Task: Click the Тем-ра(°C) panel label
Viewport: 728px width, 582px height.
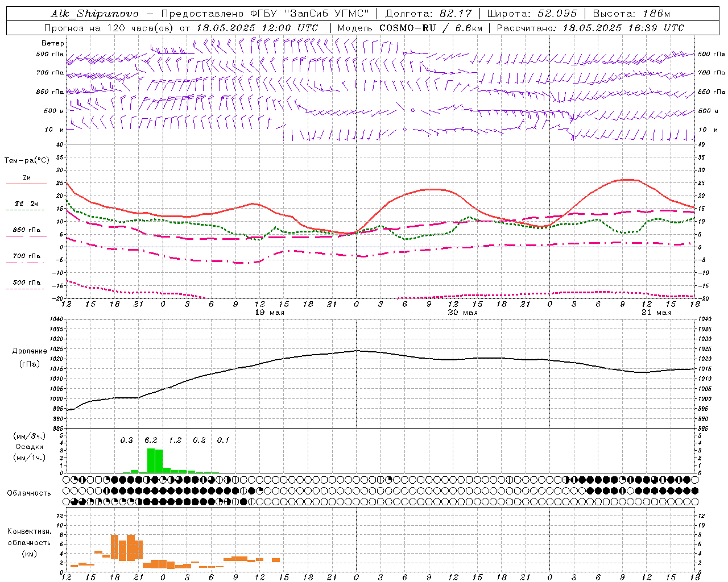Action: [27, 161]
